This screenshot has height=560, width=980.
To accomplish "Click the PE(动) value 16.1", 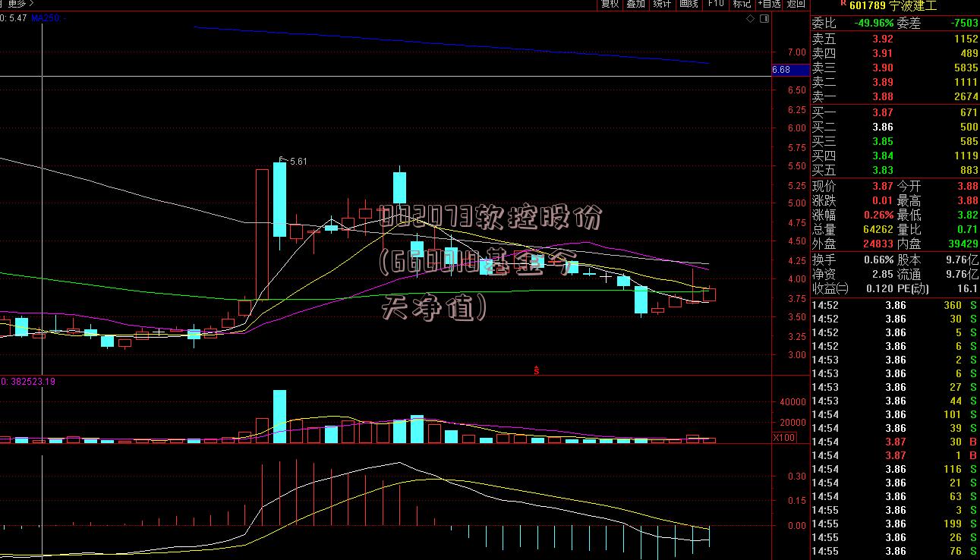I will 968,288.
